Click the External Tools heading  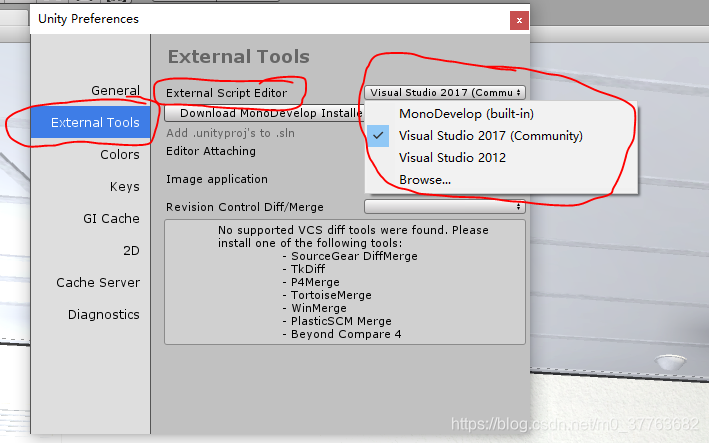click(x=239, y=57)
